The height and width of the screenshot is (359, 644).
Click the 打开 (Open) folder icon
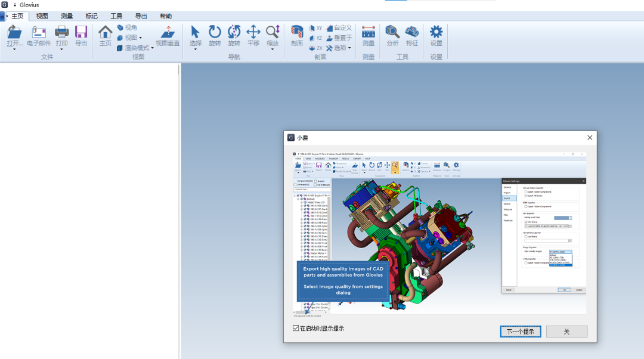coord(14,32)
